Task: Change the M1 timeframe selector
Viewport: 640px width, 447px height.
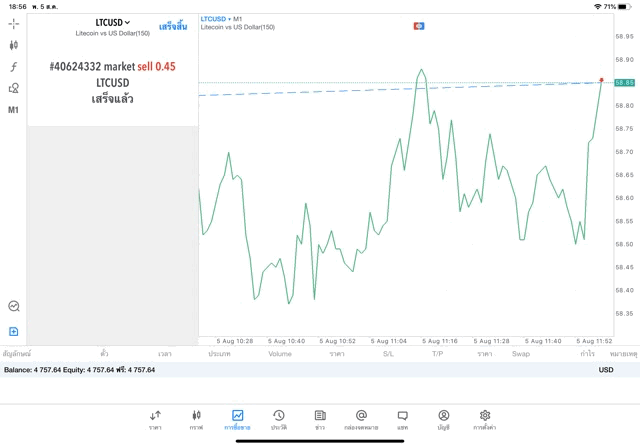Action: pos(13,110)
